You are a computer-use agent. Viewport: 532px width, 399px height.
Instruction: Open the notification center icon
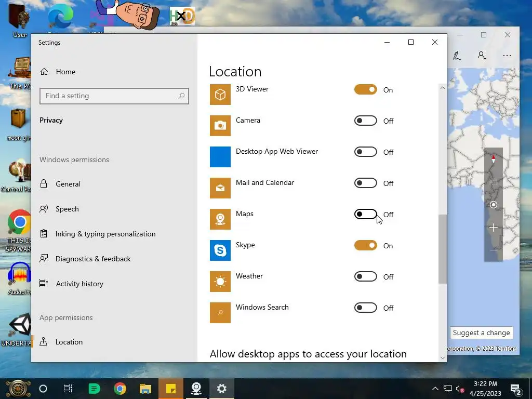click(516, 389)
